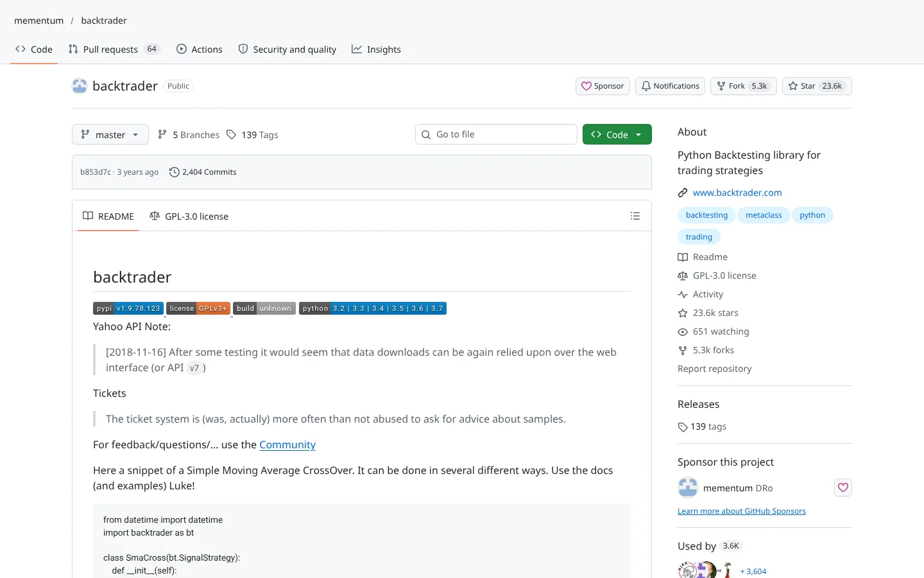The image size is (924, 578).
Task: Select the backtesting topic tag
Action: point(706,215)
